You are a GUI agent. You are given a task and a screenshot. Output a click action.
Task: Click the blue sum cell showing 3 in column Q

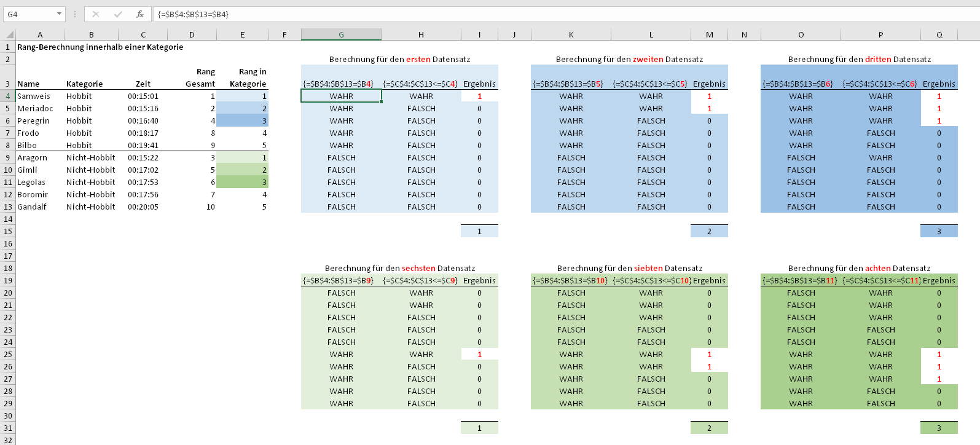point(939,232)
